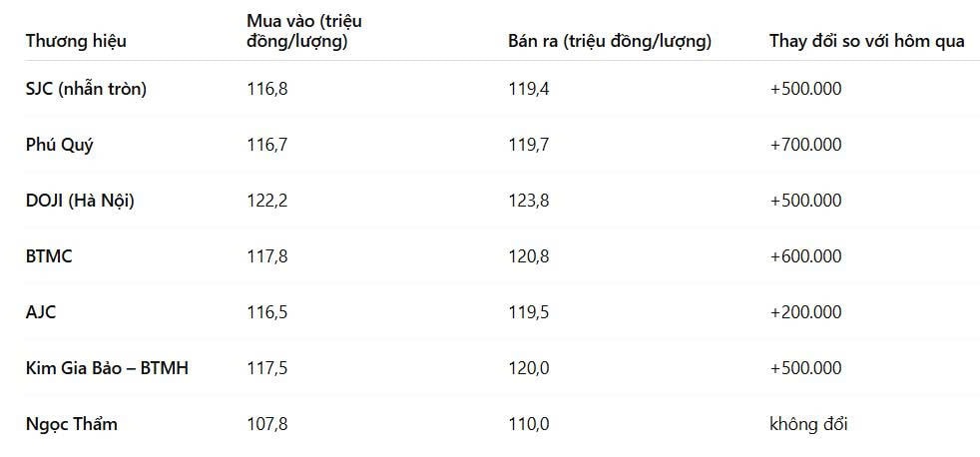Select DOJI sell price 123,8
This screenshot has width=980, height=457.
(x=529, y=201)
